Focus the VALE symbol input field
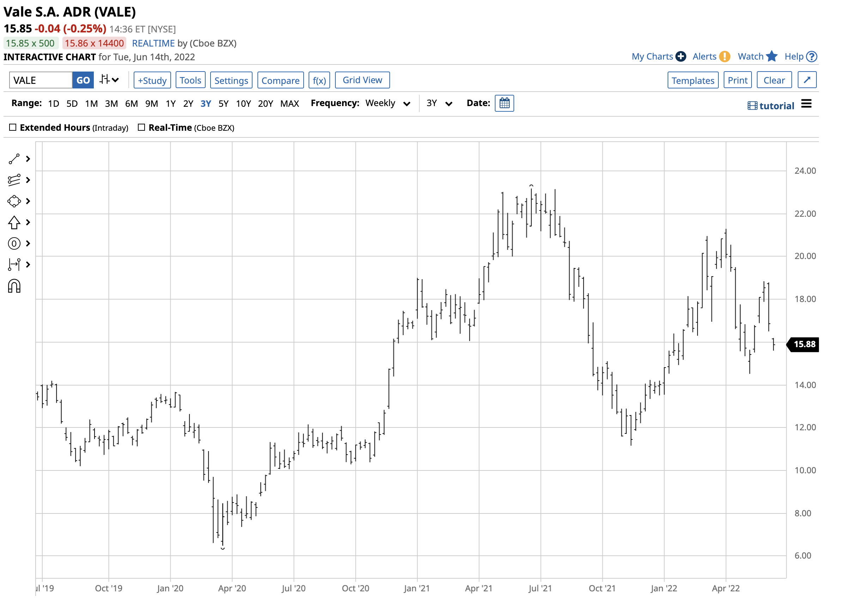Image resolution: width=845 pixels, height=616 pixels. (x=41, y=80)
